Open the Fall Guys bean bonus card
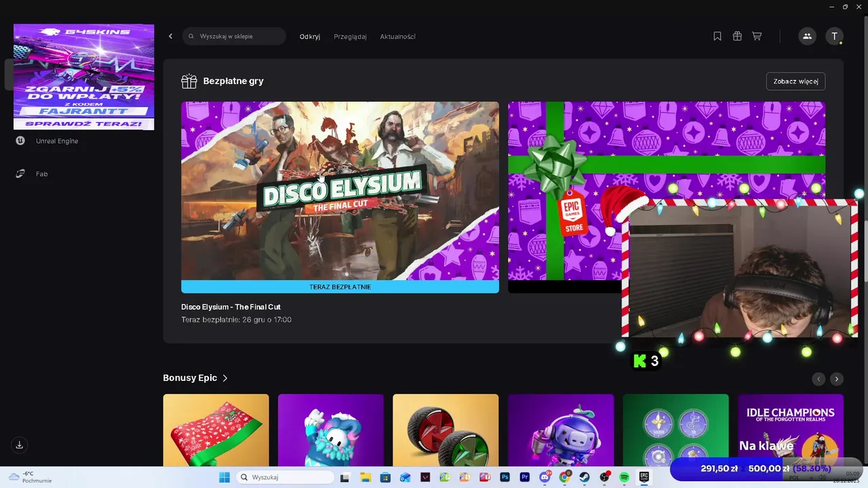This screenshot has height=488, width=868. 331,430
